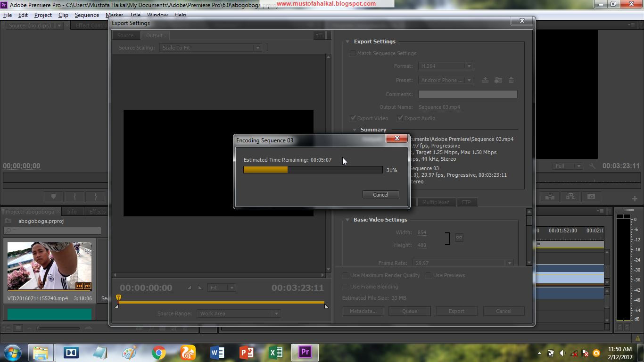Switch Project panel to list view
The width and height of the screenshot is (644, 362).
click(x=7, y=328)
